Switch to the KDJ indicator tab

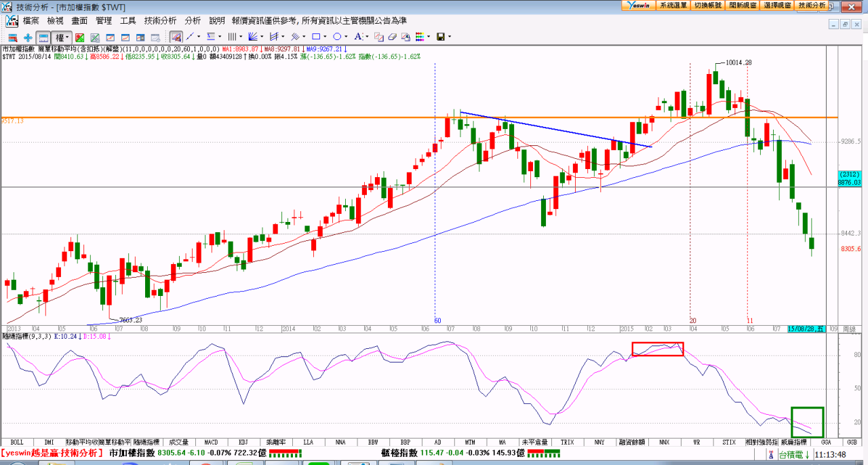pos(243,442)
